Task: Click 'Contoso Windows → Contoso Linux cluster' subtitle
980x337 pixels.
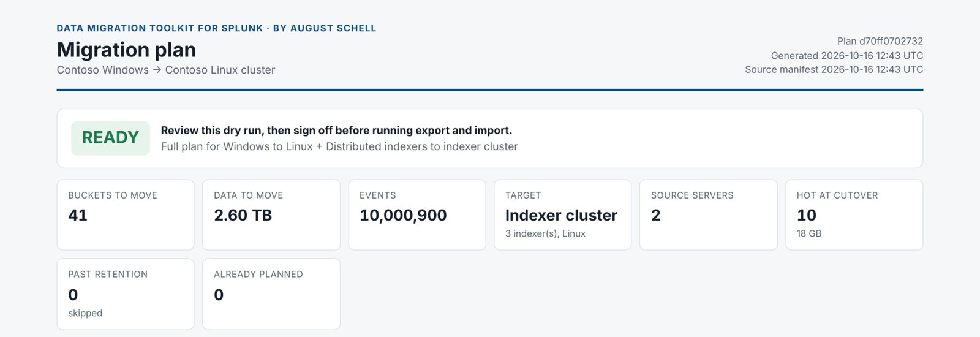Action: 166,70
